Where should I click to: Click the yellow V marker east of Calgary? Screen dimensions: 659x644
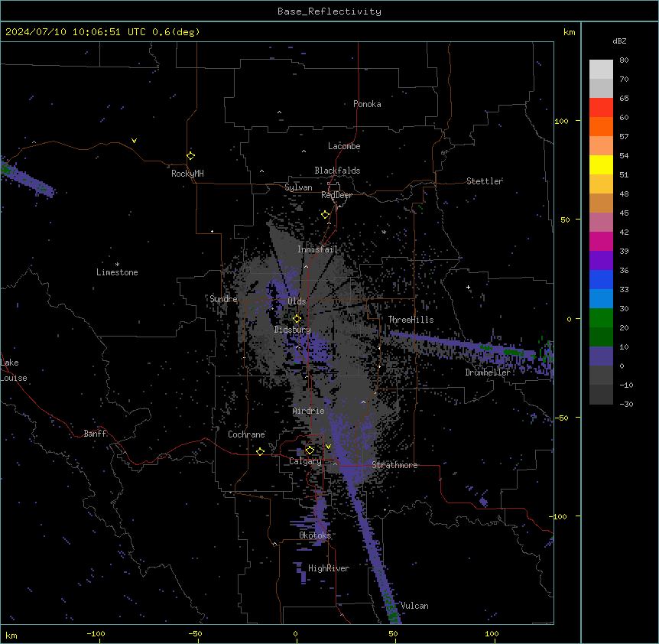click(328, 447)
